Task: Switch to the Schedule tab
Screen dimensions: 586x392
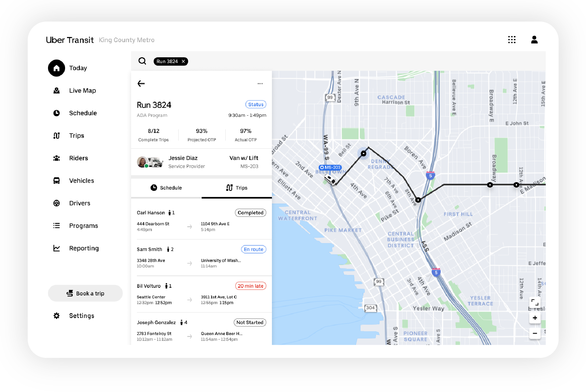Action: 166,188
